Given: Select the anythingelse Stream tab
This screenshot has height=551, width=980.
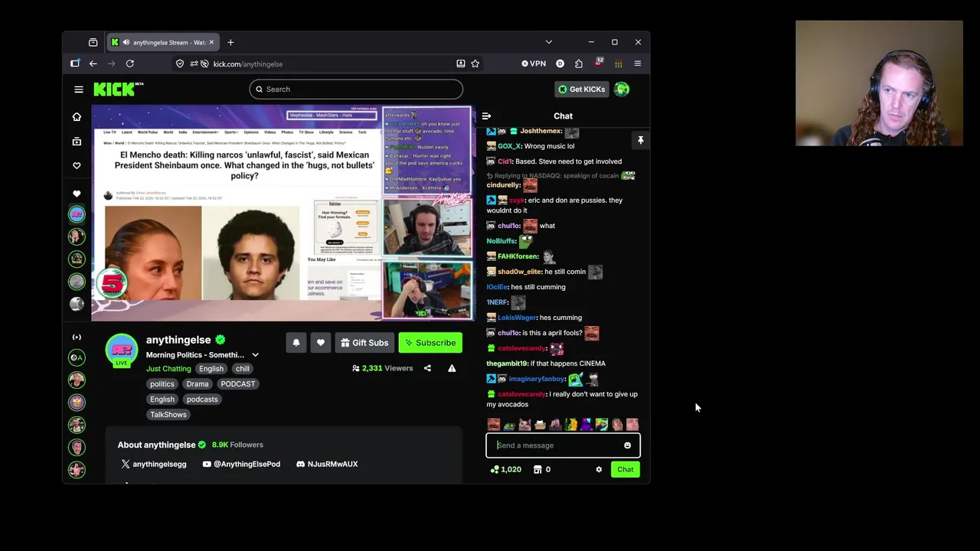Looking at the screenshot, I should tap(163, 43).
